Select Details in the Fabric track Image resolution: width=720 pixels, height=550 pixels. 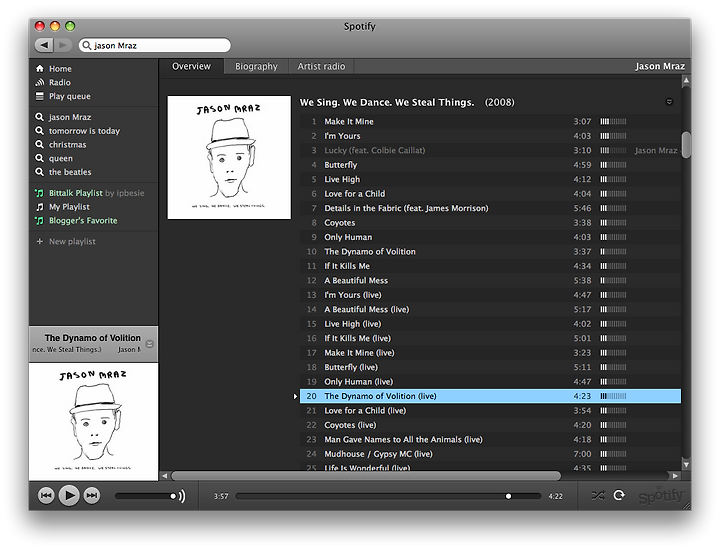490,208
